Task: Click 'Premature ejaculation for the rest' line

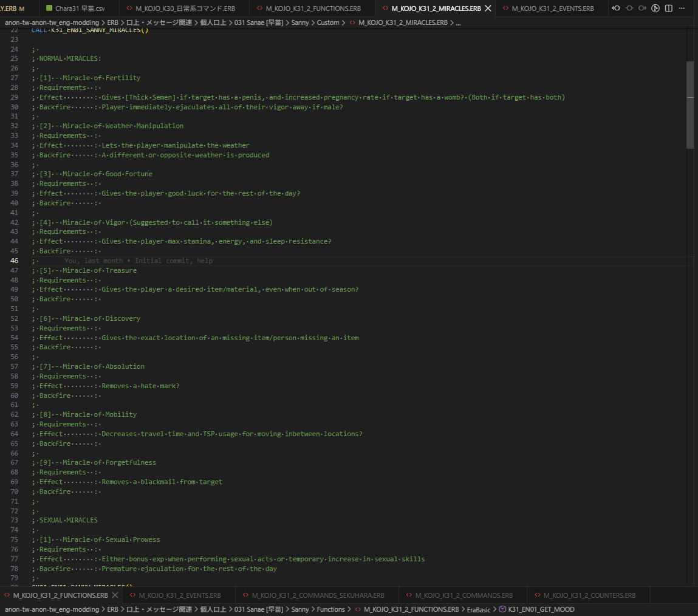Action: [x=189, y=569]
